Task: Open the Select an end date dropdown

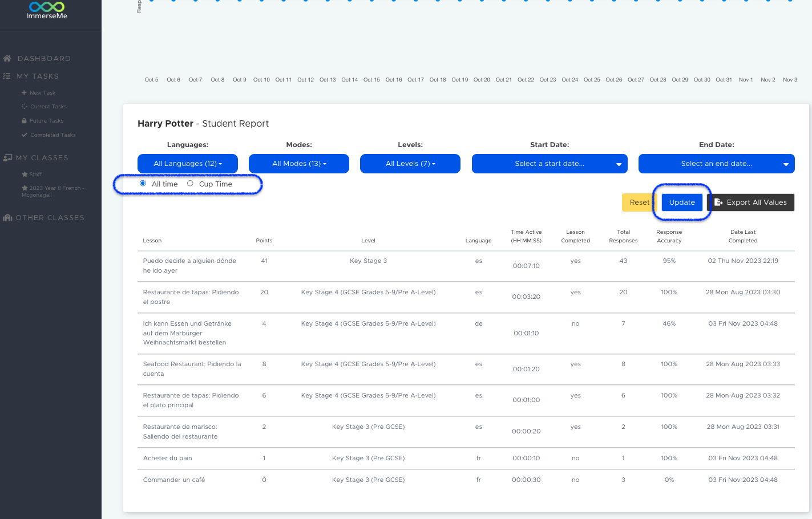Action: point(717,164)
